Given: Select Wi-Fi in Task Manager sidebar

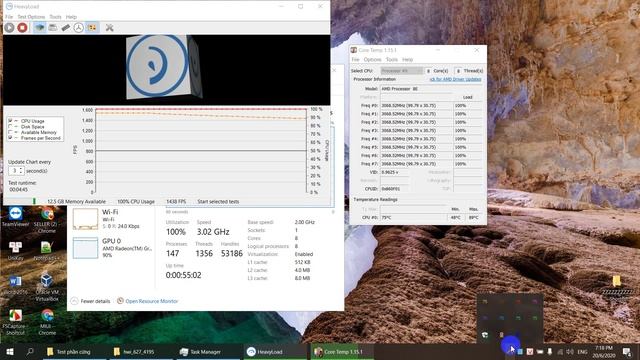Looking at the screenshot, I should coord(111,218).
